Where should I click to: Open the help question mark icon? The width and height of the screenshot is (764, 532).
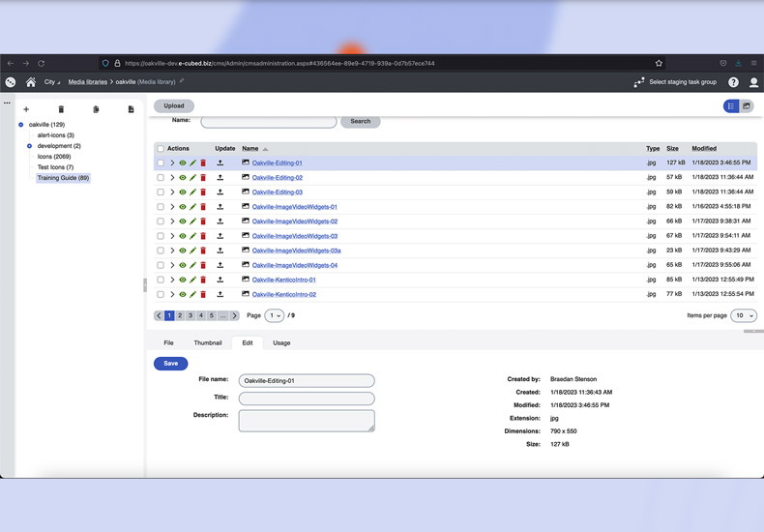[x=733, y=82]
